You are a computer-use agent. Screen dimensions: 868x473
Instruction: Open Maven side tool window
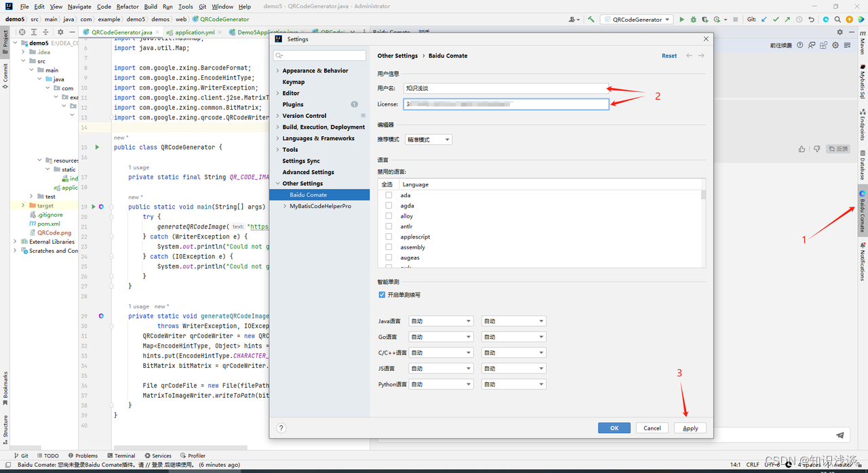[863, 44]
